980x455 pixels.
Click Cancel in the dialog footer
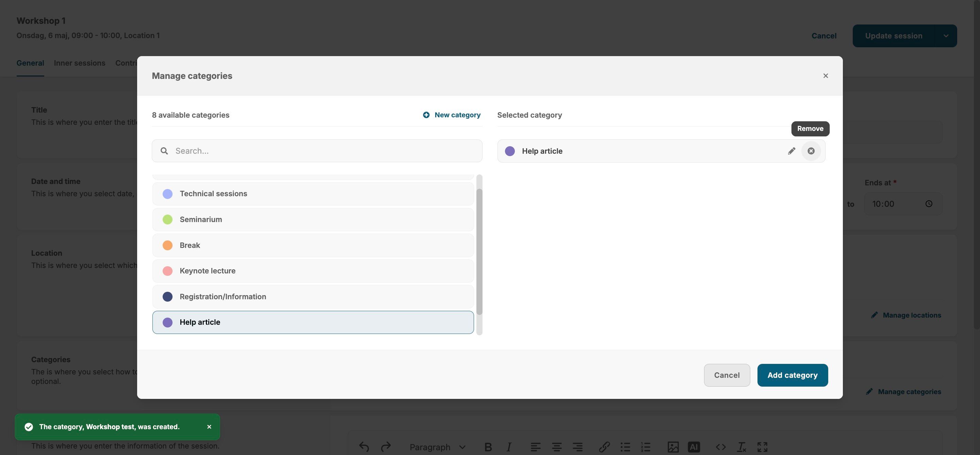click(726, 375)
